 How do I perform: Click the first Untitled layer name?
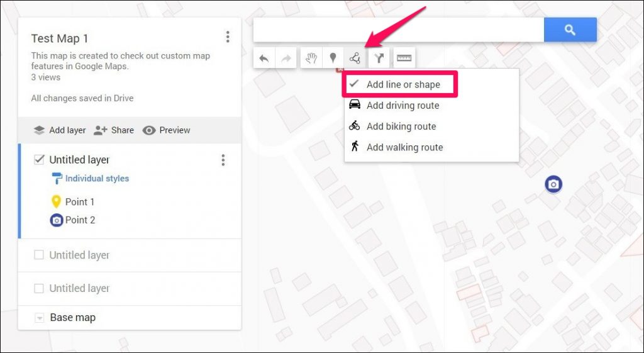coord(79,159)
